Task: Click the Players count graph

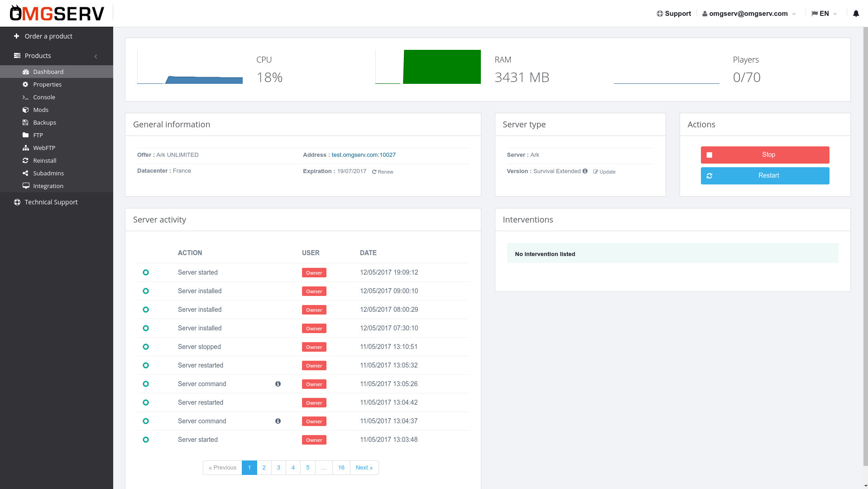Action: [667, 67]
